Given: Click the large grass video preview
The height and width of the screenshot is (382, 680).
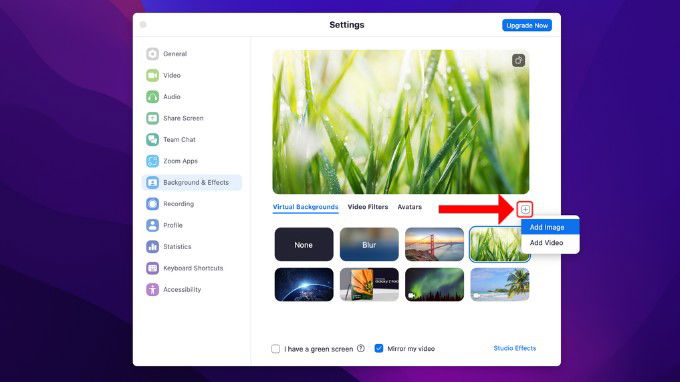Looking at the screenshot, I should 401,122.
